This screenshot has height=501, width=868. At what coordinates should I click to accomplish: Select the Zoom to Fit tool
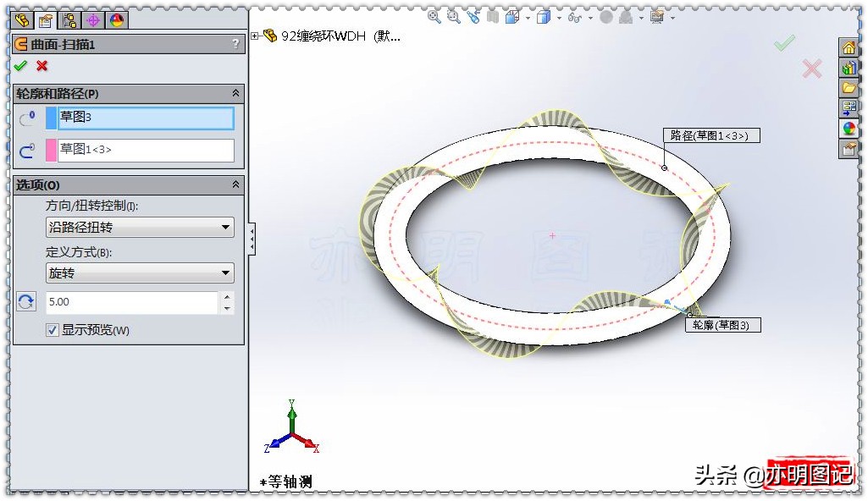433,16
